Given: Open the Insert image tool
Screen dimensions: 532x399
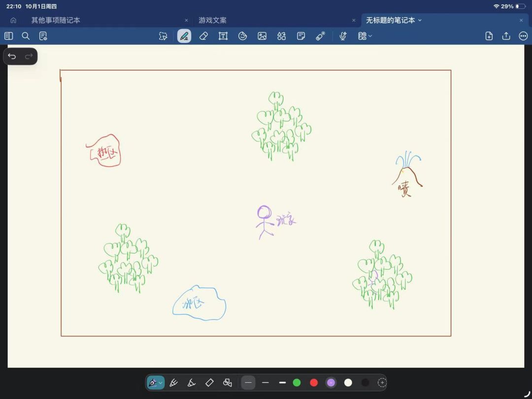Looking at the screenshot, I should tap(262, 36).
